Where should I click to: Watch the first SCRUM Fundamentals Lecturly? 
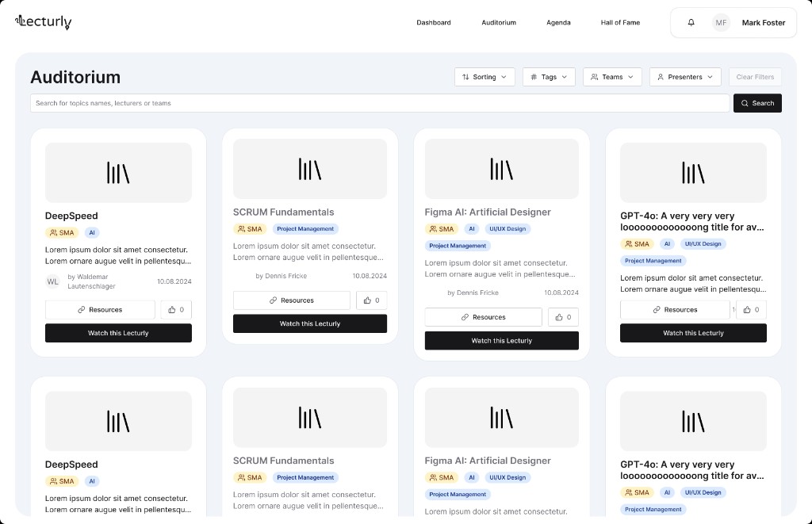tap(310, 323)
